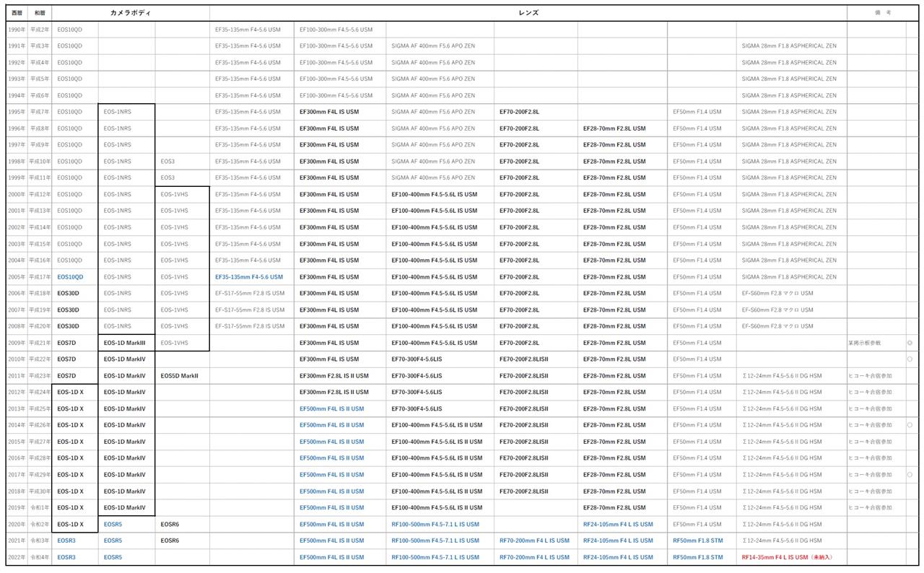Click ヒコーキ合宿参加 in the 2011年 row
Image resolution: width=924 pixels, height=573 pixels.
[x=870, y=376]
